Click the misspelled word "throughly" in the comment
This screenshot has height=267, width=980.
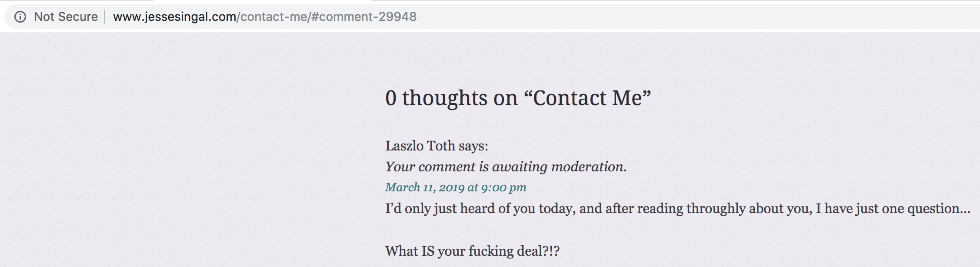[716, 208]
